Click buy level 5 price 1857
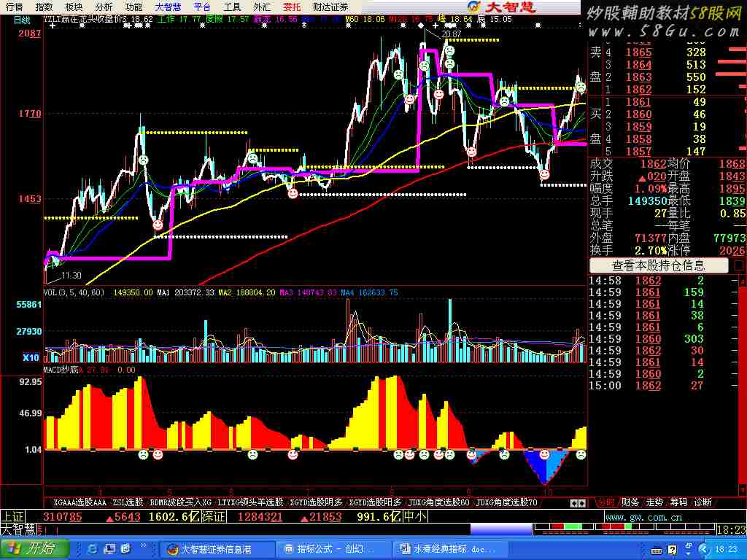747x560 pixels. [638, 152]
